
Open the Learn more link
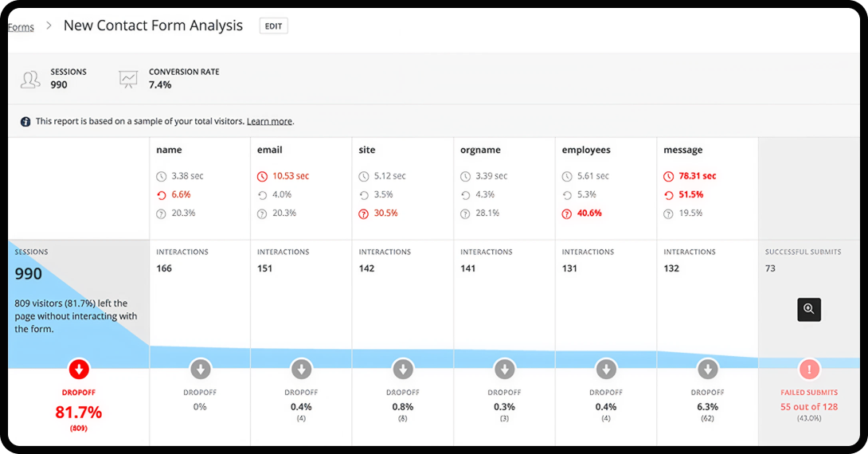pyautogui.click(x=270, y=121)
